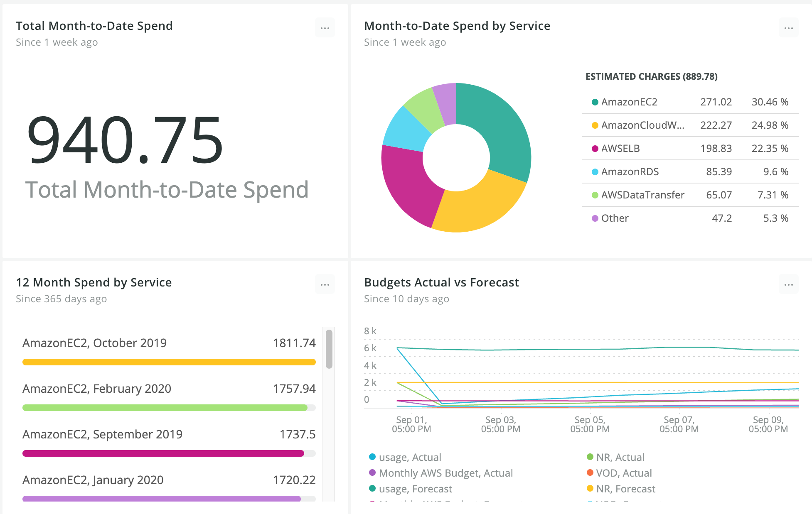812x514 pixels.
Task: Toggle NR, Forecast legend item
Action: tap(625, 489)
